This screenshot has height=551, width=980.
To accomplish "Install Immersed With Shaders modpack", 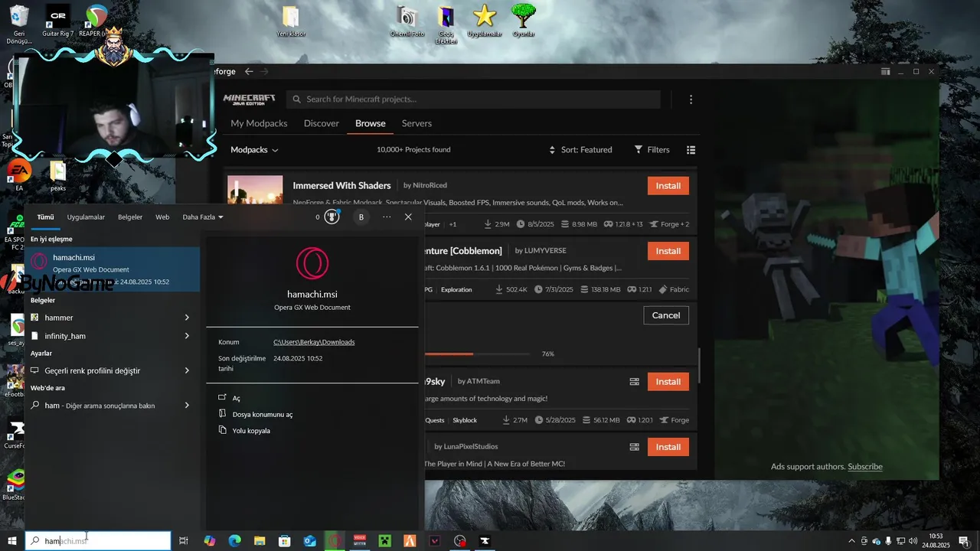I will (x=668, y=186).
